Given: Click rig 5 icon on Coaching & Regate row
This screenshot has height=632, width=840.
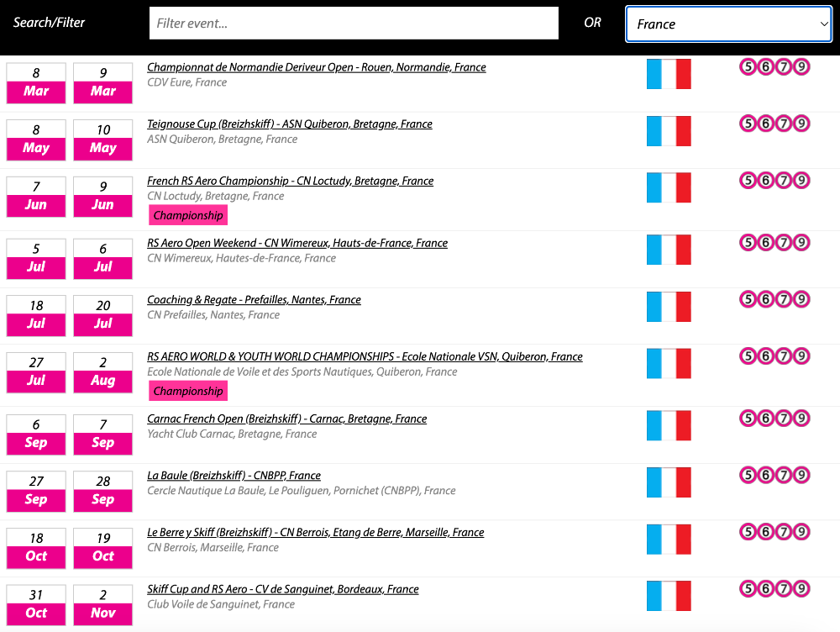Looking at the screenshot, I should tap(748, 300).
